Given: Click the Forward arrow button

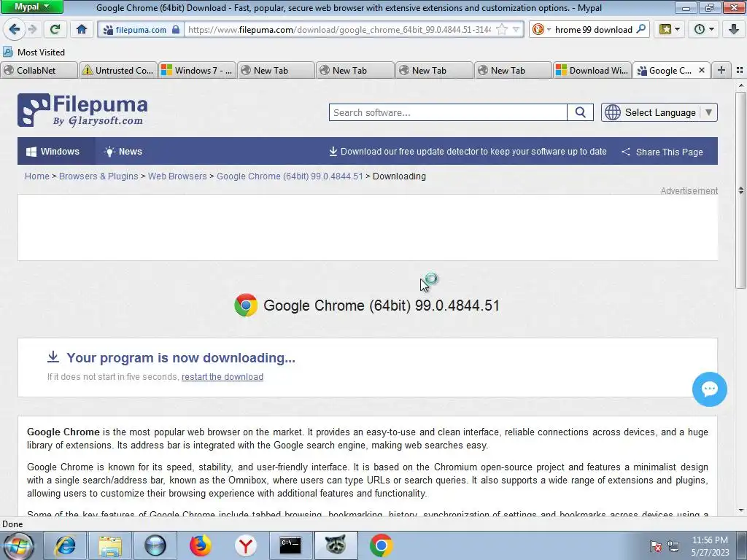Looking at the screenshot, I should coord(32,29).
